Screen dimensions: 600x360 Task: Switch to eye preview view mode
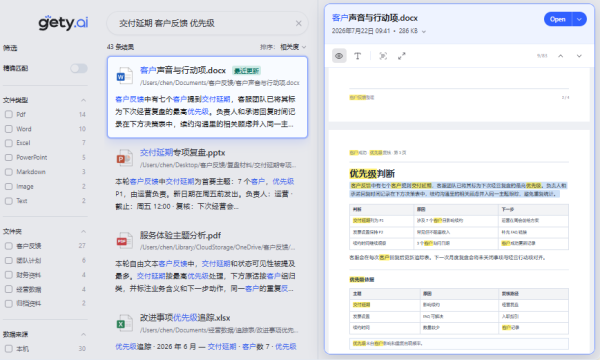point(339,56)
